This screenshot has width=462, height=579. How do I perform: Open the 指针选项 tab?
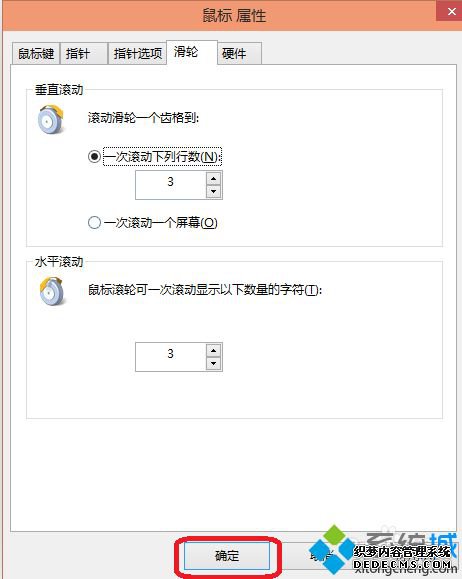tap(137, 54)
